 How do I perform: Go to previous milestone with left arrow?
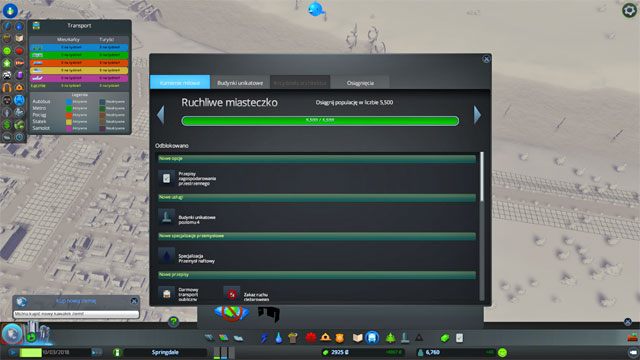(x=161, y=115)
